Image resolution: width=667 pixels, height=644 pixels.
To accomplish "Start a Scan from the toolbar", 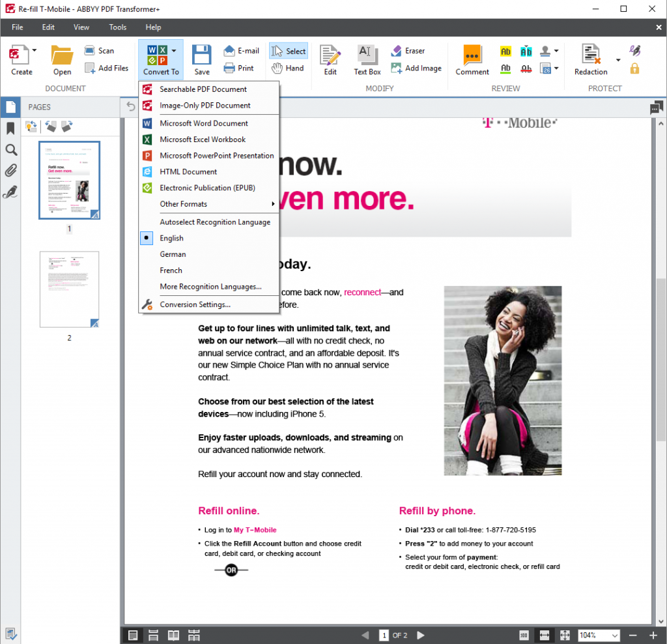I will coord(99,51).
